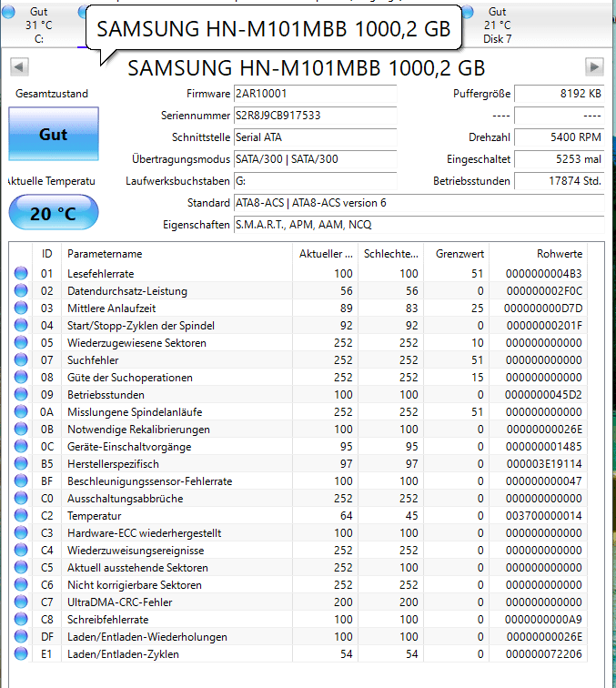This screenshot has height=688, width=616.
Task: Click status icon for Geräte-Einschaltvorgänge
Action: pos(21,446)
